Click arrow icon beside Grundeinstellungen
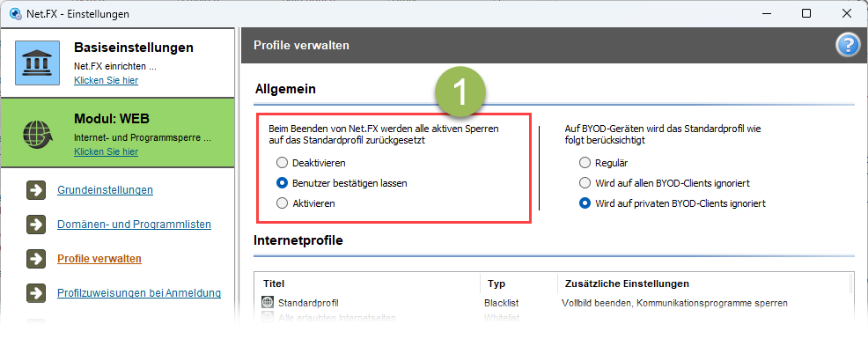This screenshot has width=868, height=339. tap(36, 190)
